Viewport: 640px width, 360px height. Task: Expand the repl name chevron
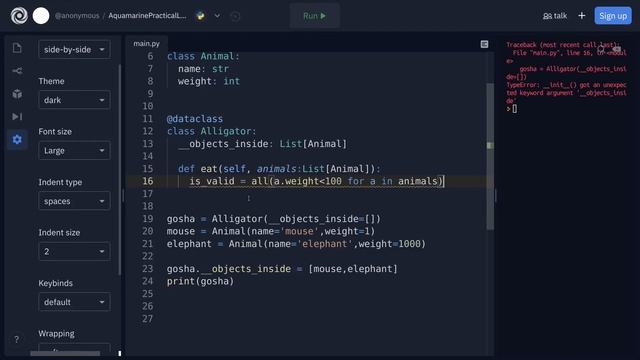pos(217,16)
